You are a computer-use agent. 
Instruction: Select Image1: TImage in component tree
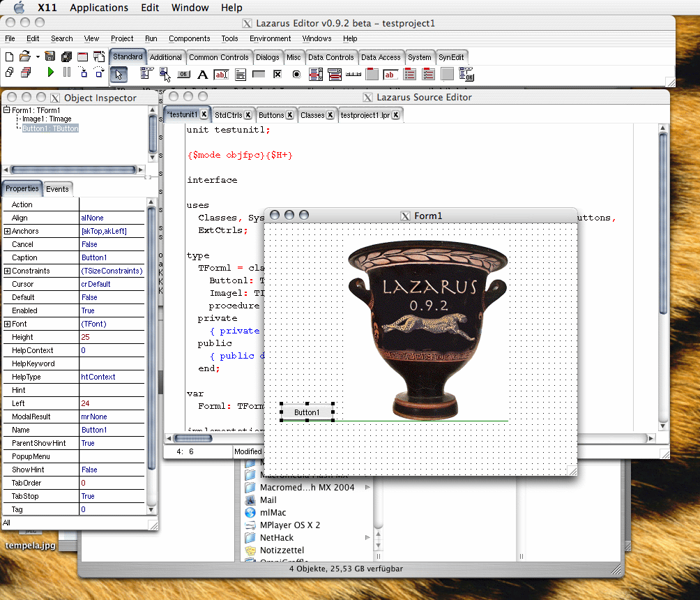point(47,119)
